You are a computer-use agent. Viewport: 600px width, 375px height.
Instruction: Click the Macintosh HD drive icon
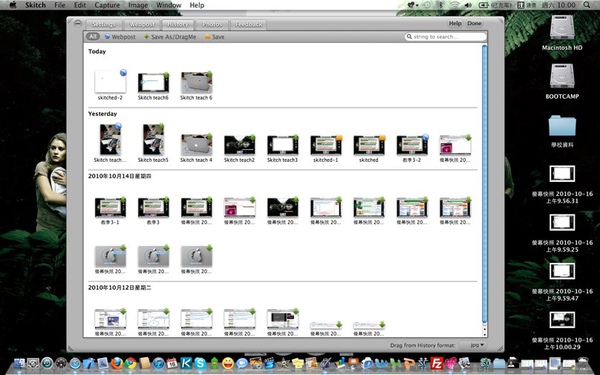click(562, 28)
